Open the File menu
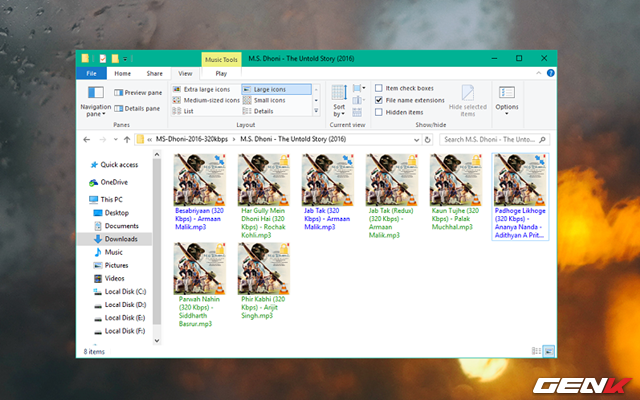 pos(91,73)
